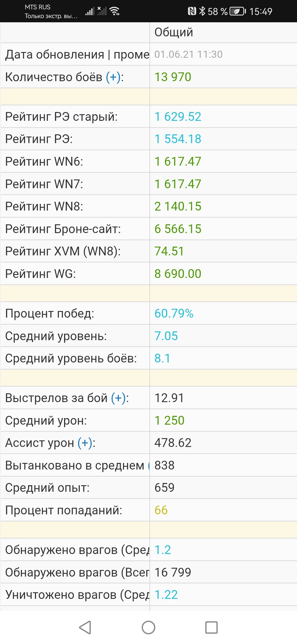Click the update date 01.06.21 11:30
297x644 pixels.
click(x=188, y=54)
